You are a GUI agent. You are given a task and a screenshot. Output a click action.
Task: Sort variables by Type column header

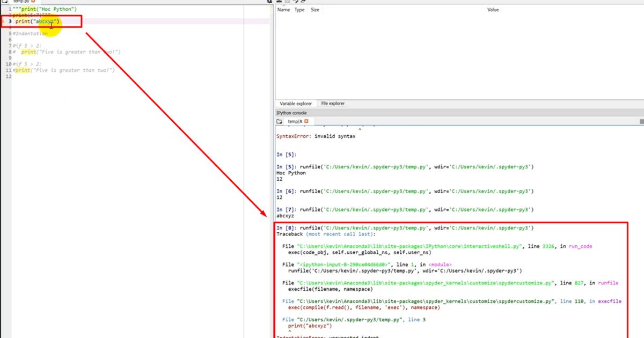click(x=299, y=10)
